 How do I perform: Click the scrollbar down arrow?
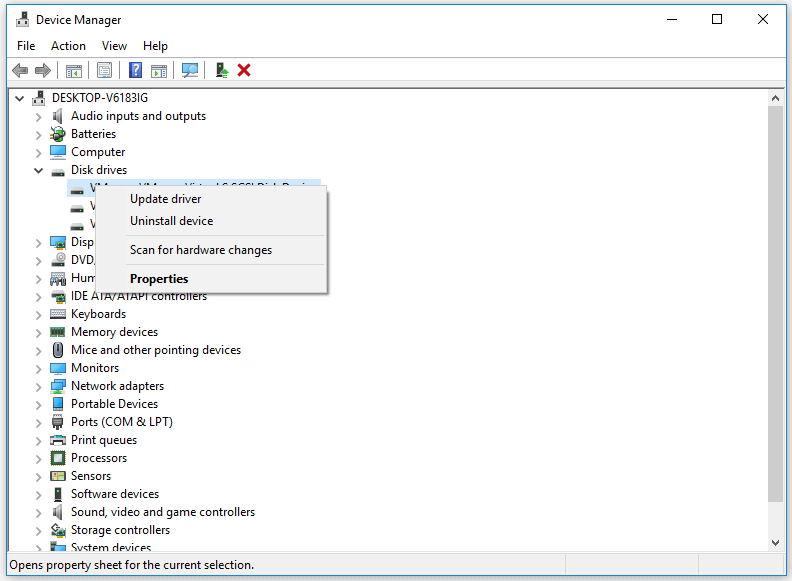coord(775,543)
